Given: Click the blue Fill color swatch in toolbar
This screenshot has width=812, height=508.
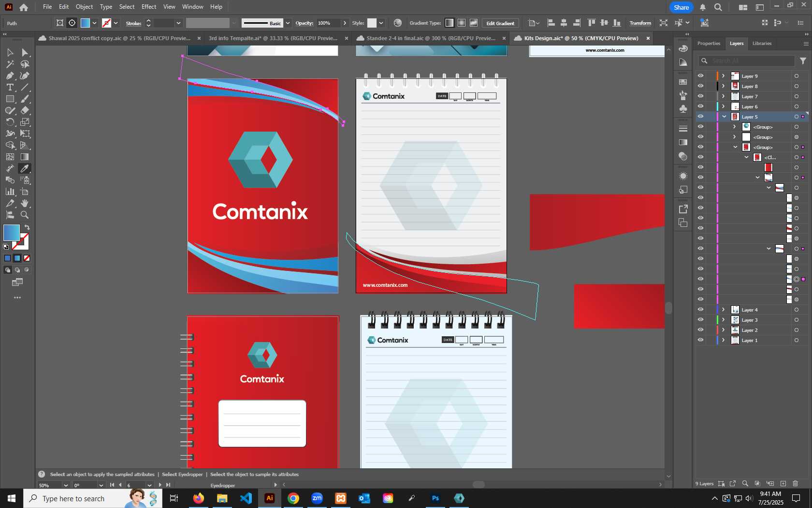Looking at the screenshot, I should [x=12, y=233].
